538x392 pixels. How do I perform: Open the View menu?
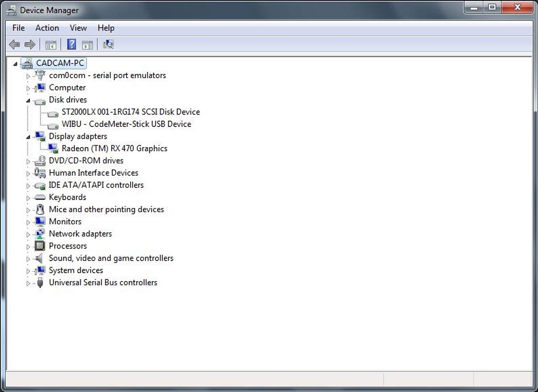(x=78, y=28)
